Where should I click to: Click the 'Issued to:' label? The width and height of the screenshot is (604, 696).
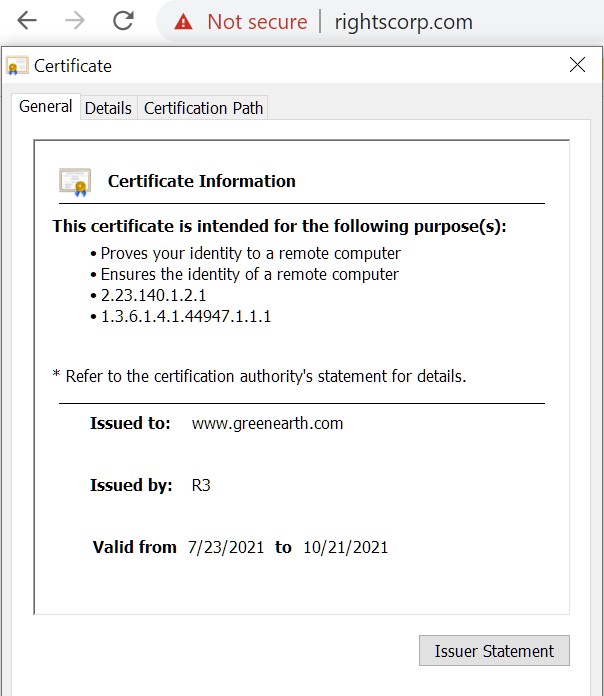point(130,423)
